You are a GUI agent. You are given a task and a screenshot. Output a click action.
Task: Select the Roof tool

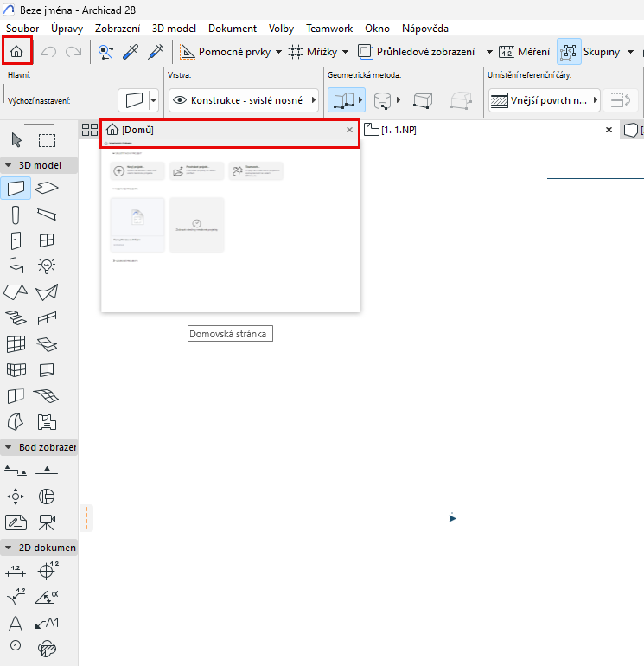(16, 292)
